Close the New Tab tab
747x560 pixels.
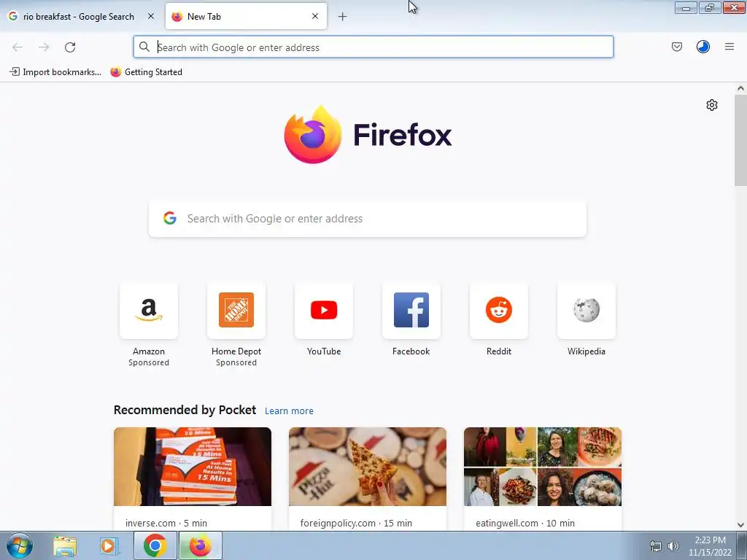tap(315, 16)
